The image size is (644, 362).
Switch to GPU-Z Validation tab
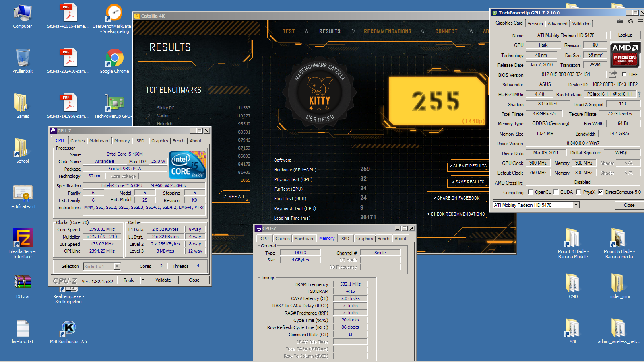[582, 24]
